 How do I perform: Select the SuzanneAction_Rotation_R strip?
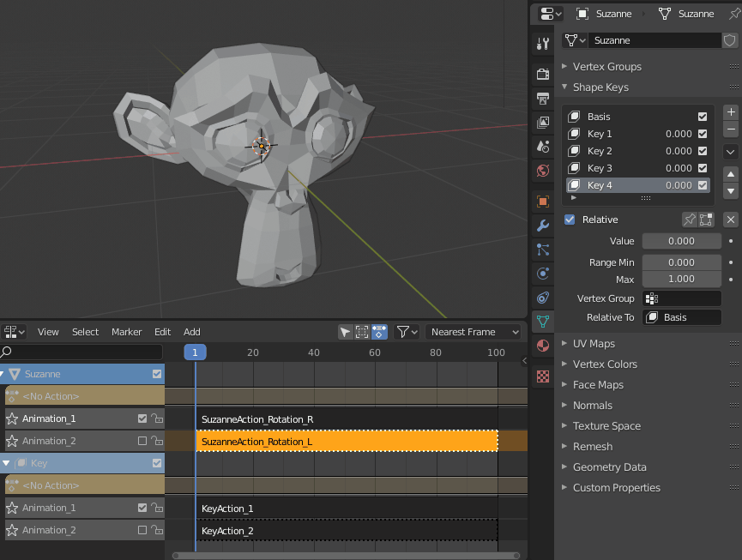click(347, 419)
